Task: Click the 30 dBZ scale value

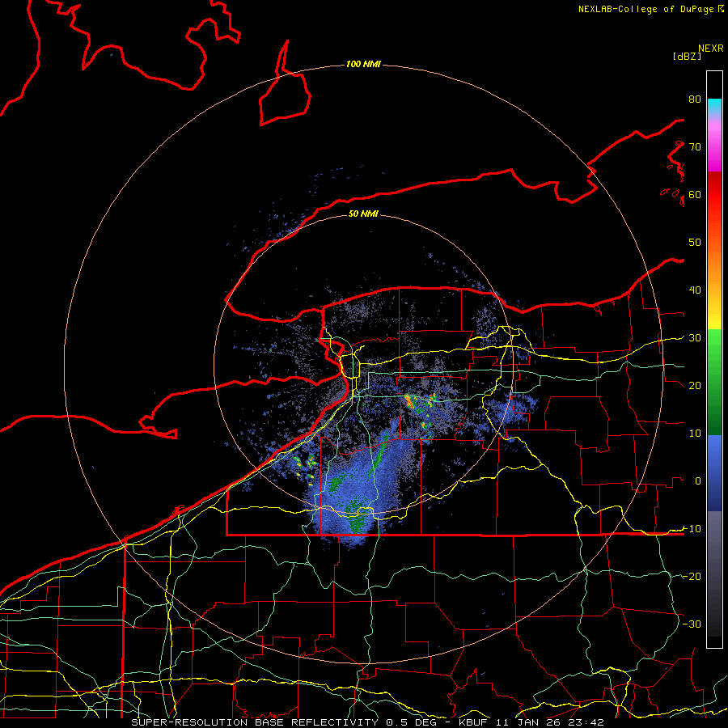Action: [695, 338]
